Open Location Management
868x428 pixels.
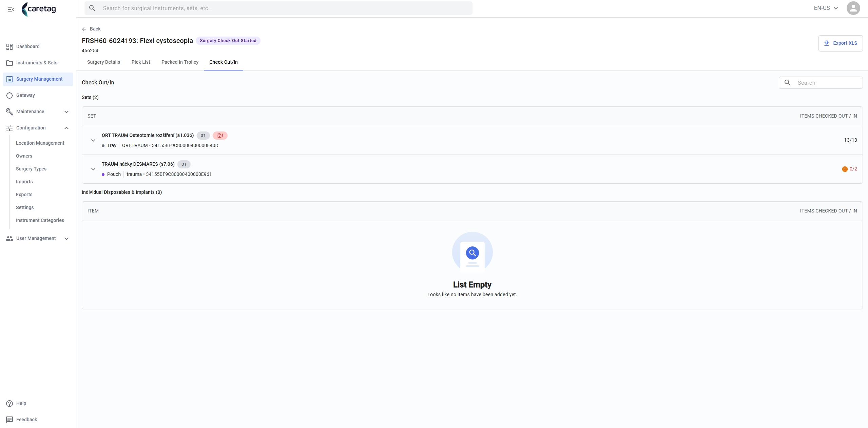pyautogui.click(x=40, y=143)
